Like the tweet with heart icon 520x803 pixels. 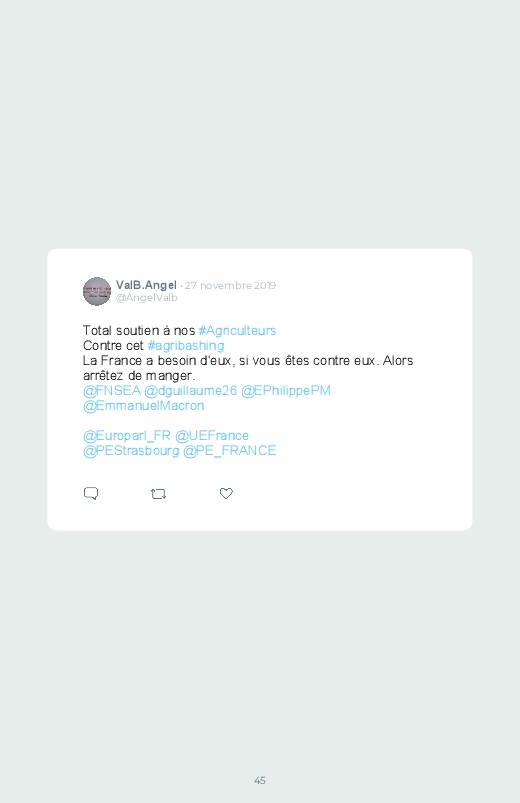tap(226, 493)
